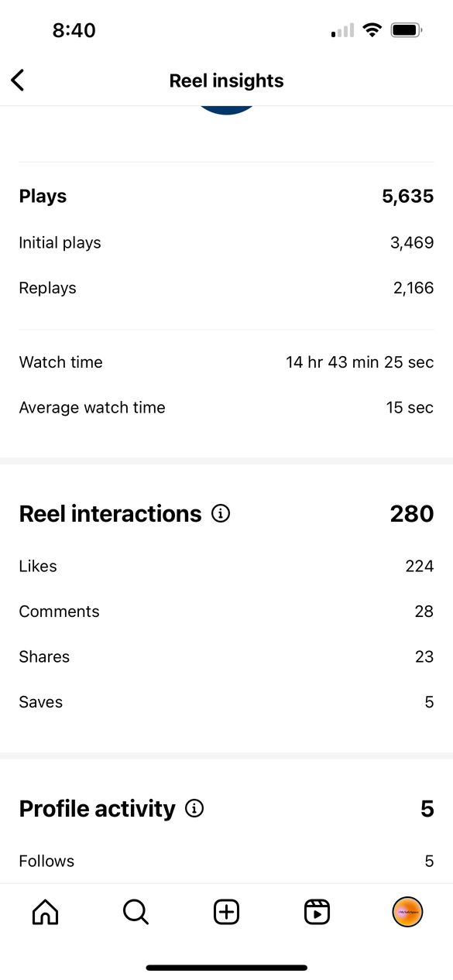This screenshot has width=453, height=980.
Task: Tap the home indicator bar
Action: coord(226,968)
